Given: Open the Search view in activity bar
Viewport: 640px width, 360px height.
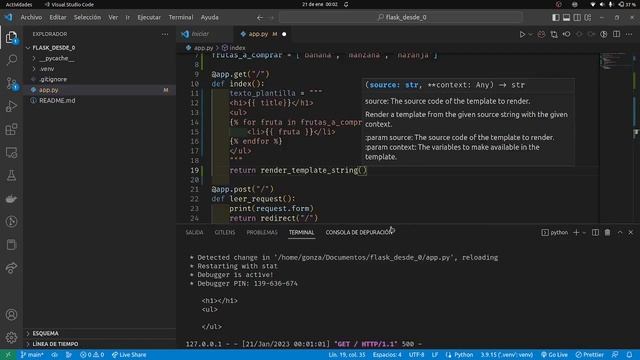Looking at the screenshot, I should click(11, 60).
